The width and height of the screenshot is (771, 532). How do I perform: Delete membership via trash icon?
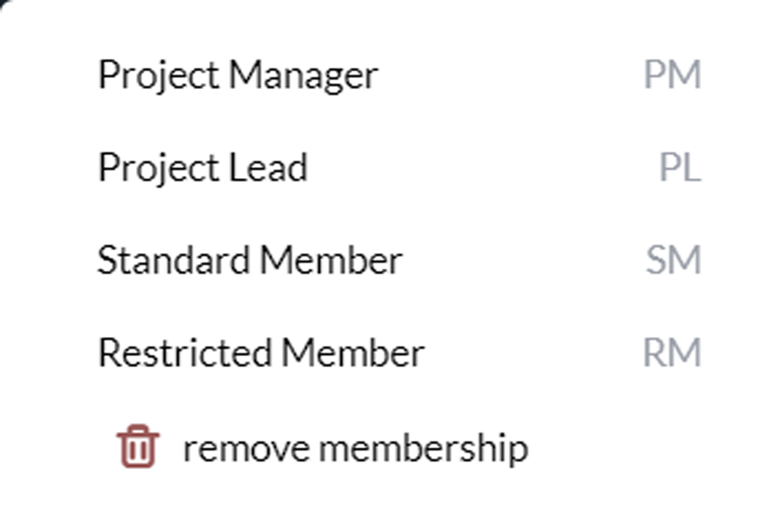point(138,446)
